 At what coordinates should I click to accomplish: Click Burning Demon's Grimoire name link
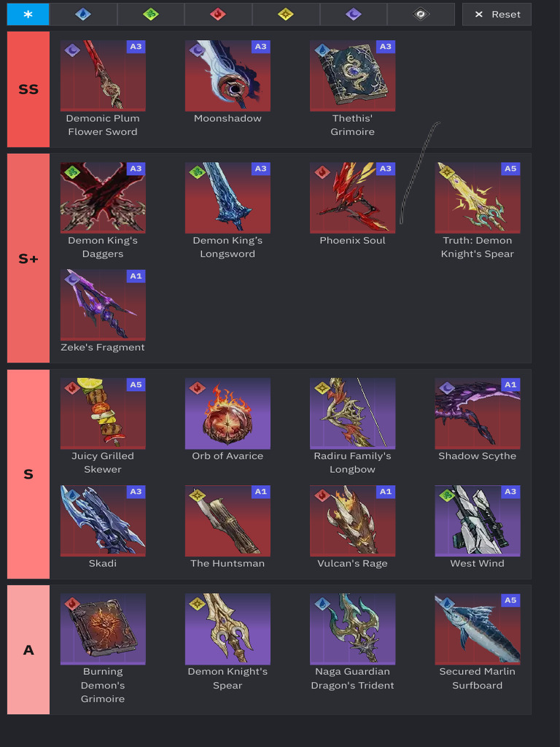(103, 685)
